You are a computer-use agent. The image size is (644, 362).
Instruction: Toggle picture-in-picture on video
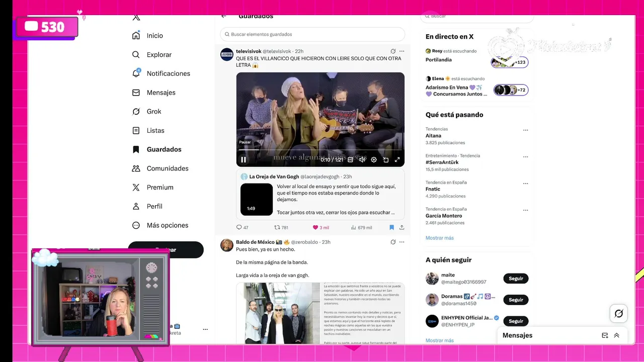point(385,159)
